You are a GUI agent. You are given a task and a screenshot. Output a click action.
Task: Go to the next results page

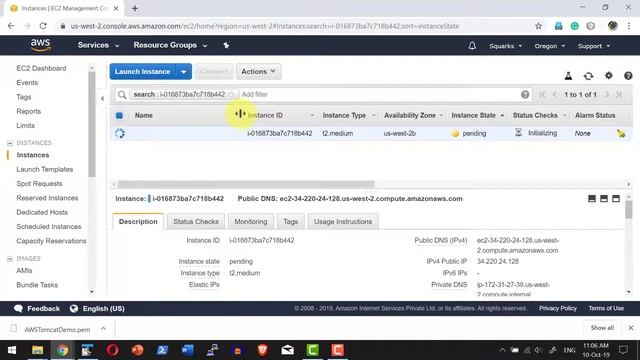(607, 95)
